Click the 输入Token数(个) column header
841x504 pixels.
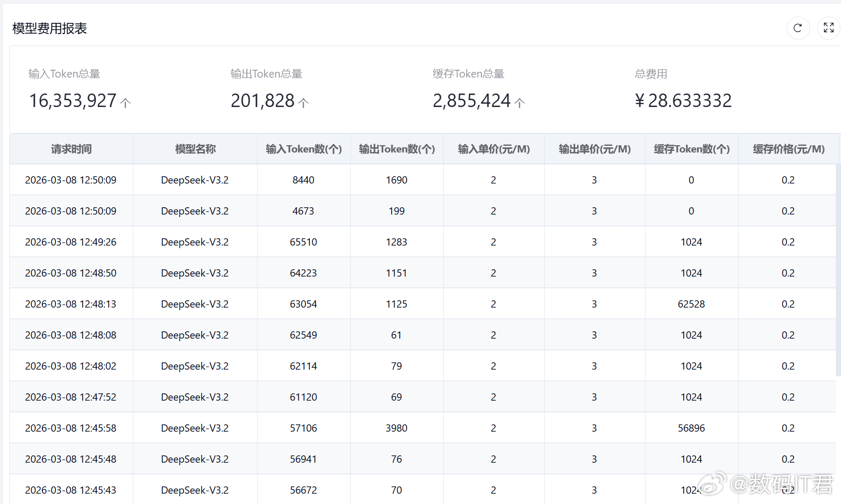coord(304,149)
